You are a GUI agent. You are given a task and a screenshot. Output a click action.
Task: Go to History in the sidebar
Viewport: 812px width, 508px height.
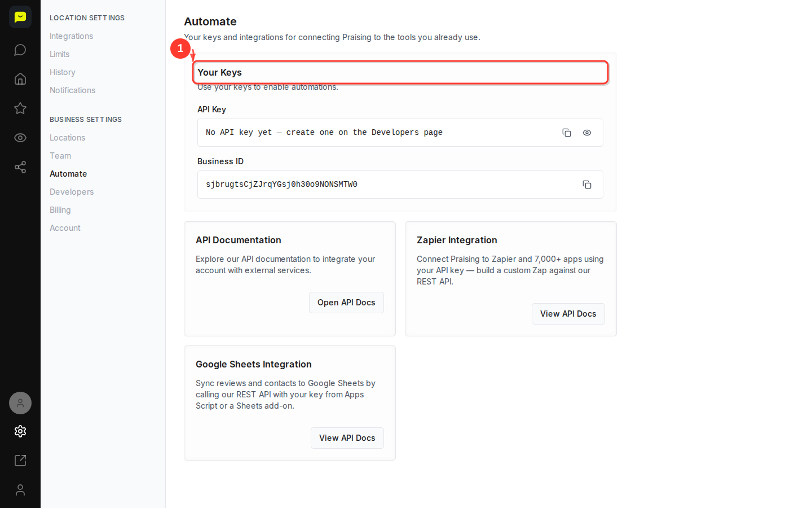pyautogui.click(x=62, y=72)
